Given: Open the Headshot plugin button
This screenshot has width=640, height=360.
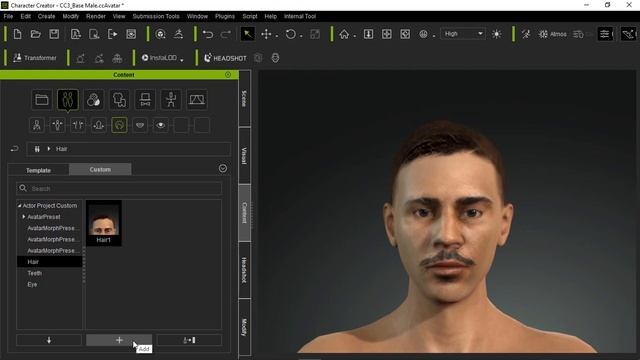Looking at the screenshot, I should pyautogui.click(x=225, y=58).
